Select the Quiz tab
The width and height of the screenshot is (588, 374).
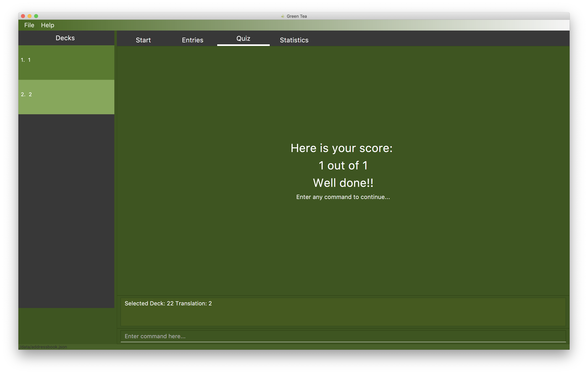(x=243, y=39)
